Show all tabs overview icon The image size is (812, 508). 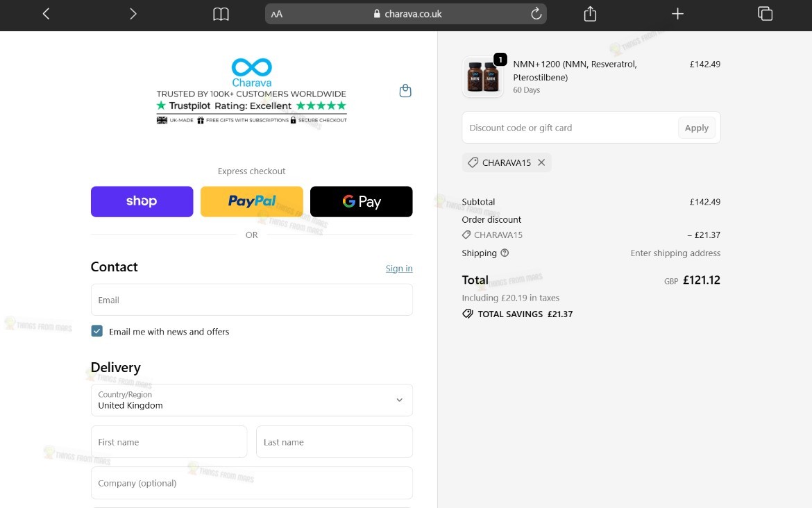coord(765,14)
